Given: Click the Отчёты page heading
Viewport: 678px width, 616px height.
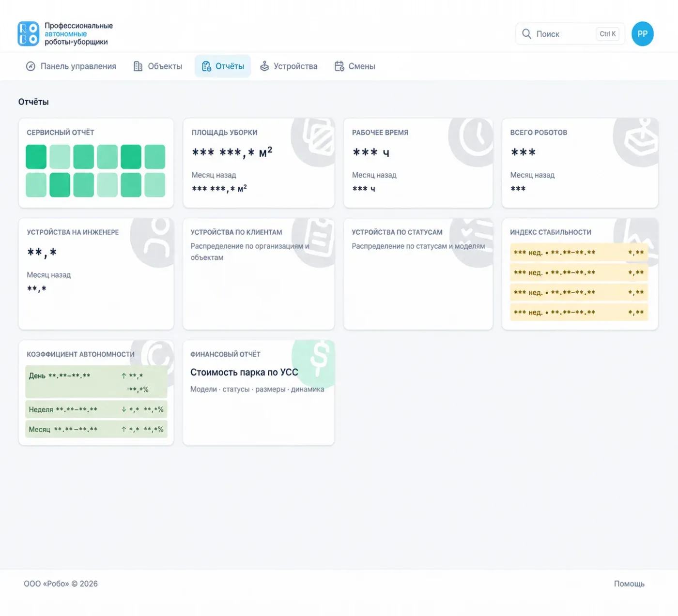Looking at the screenshot, I should click(x=33, y=102).
